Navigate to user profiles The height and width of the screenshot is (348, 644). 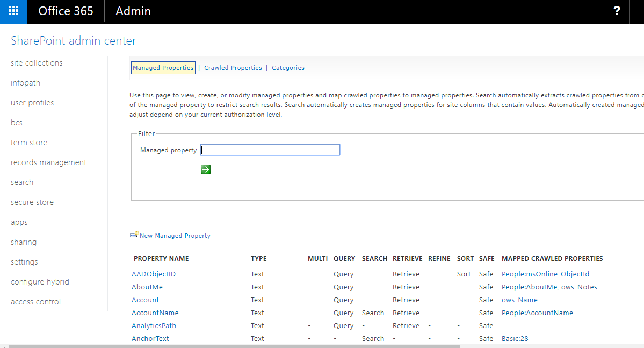point(32,103)
